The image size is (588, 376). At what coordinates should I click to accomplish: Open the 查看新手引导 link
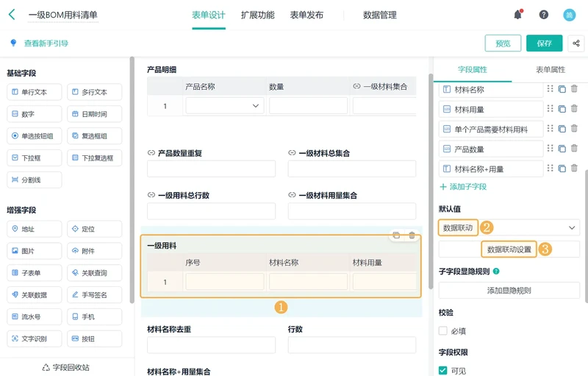[46, 43]
